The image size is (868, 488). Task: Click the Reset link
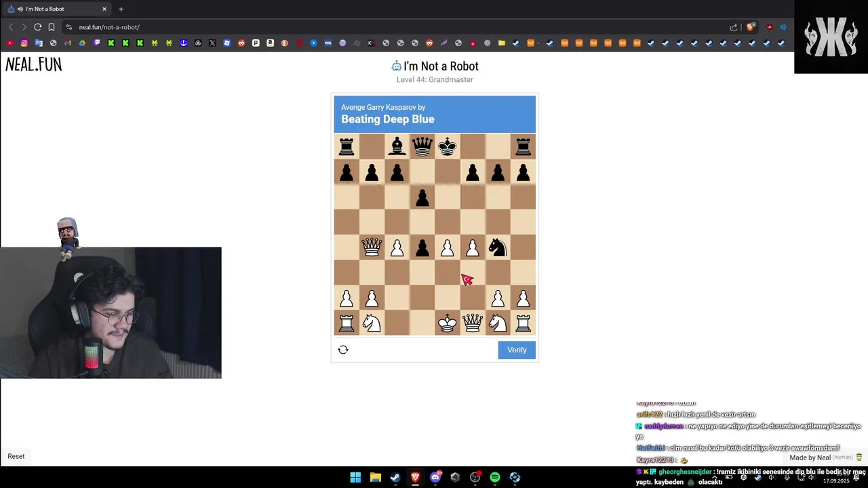16,456
